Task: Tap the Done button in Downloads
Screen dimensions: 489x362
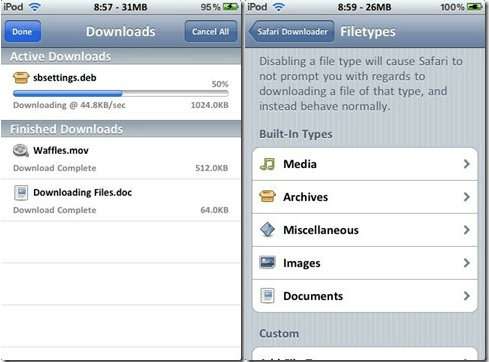Action: click(x=23, y=32)
